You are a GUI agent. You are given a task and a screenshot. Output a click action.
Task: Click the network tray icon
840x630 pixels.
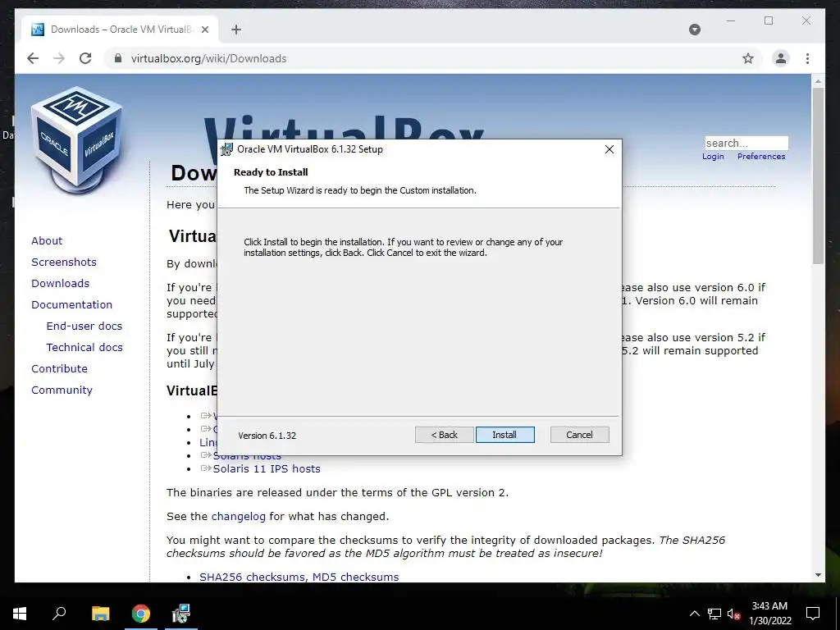pyautogui.click(x=714, y=614)
